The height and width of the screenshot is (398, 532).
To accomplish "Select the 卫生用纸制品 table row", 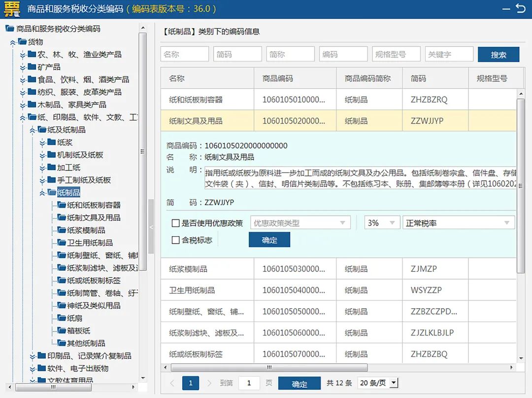I will click(x=338, y=290).
